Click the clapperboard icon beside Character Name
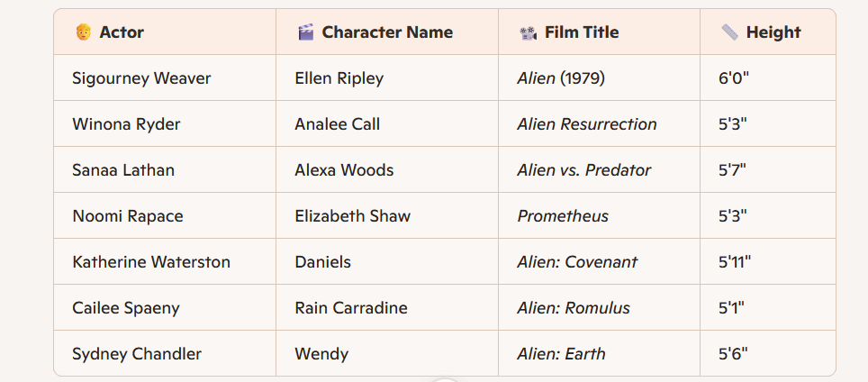The height and width of the screenshot is (382, 868). [305, 32]
